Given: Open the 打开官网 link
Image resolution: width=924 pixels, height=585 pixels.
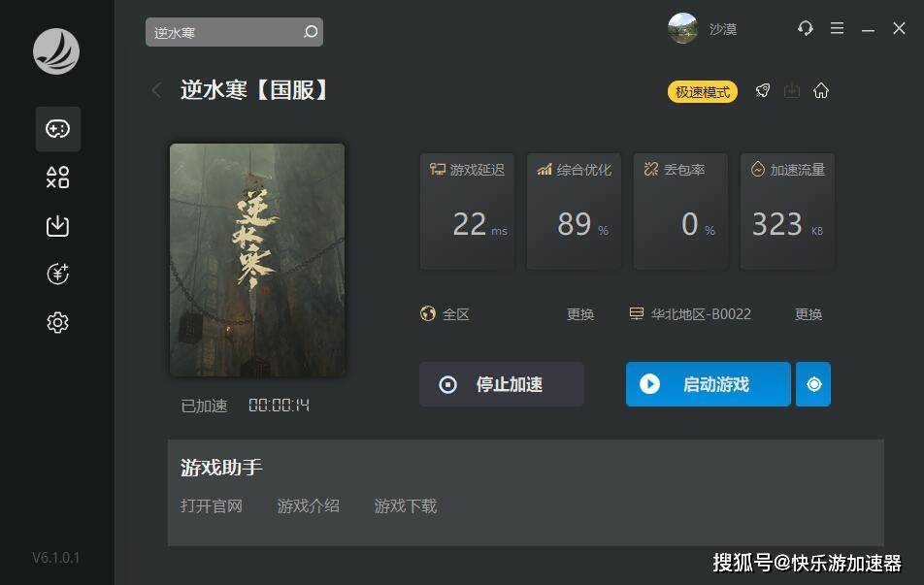Looking at the screenshot, I should [x=212, y=506].
